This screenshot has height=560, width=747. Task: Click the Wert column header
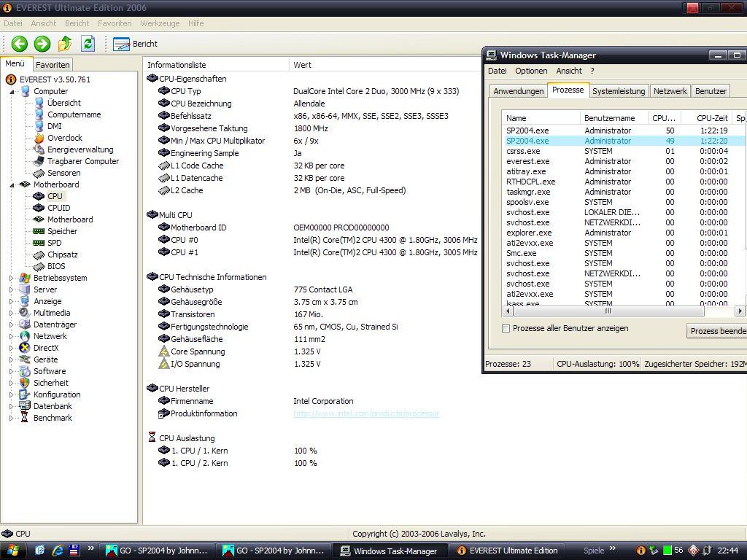[x=385, y=65]
